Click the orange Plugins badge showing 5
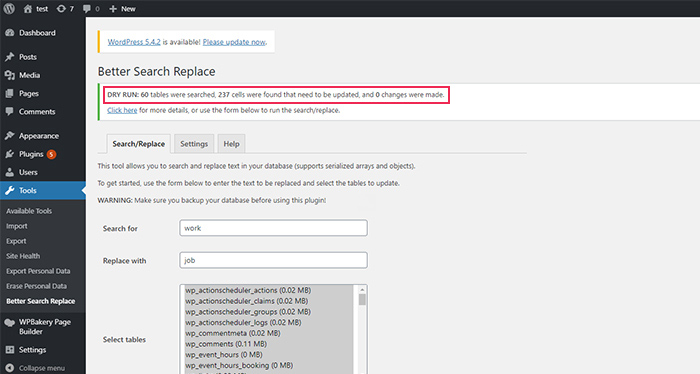 point(51,154)
